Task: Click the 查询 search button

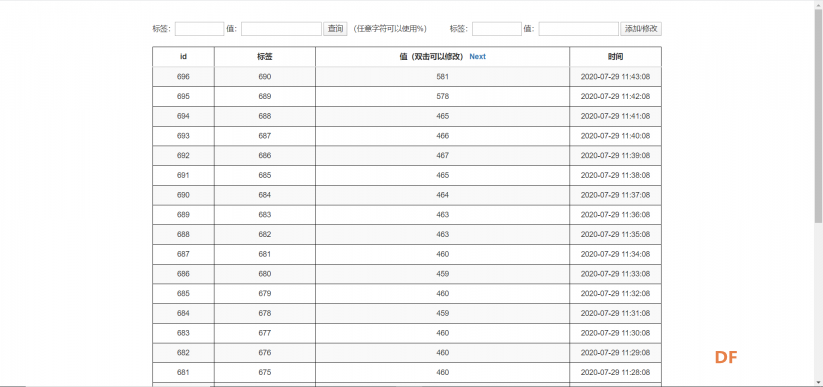Action: point(335,29)
